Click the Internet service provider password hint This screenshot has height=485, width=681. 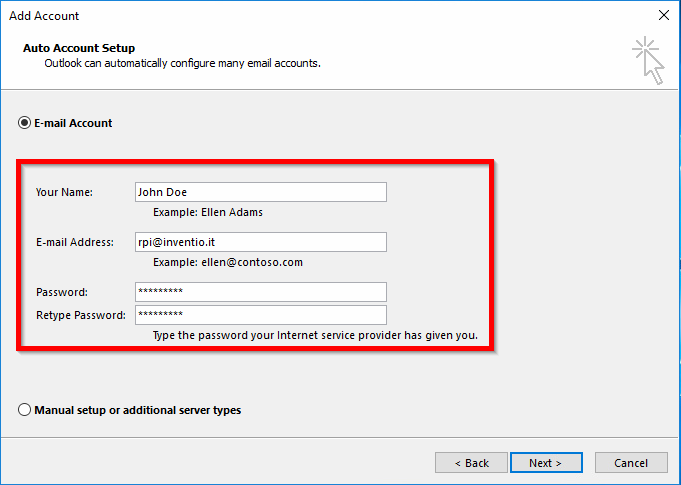point(315,335)
